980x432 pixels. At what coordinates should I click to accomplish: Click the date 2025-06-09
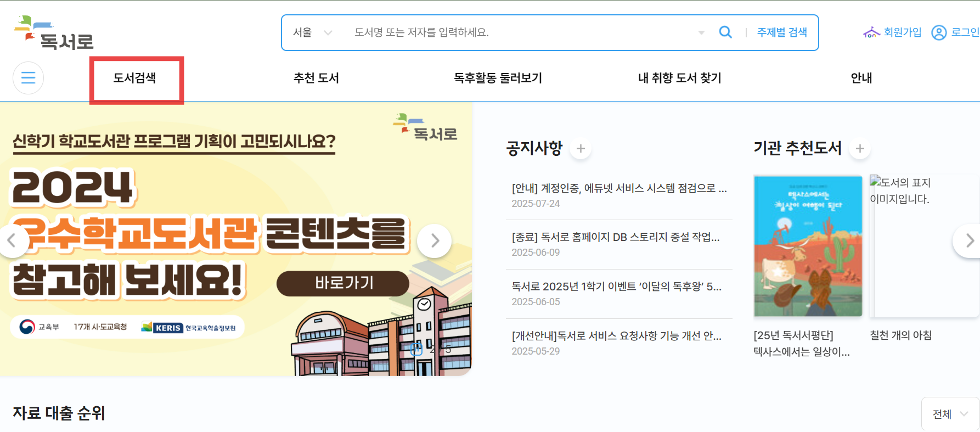click(x=536, y=253)
